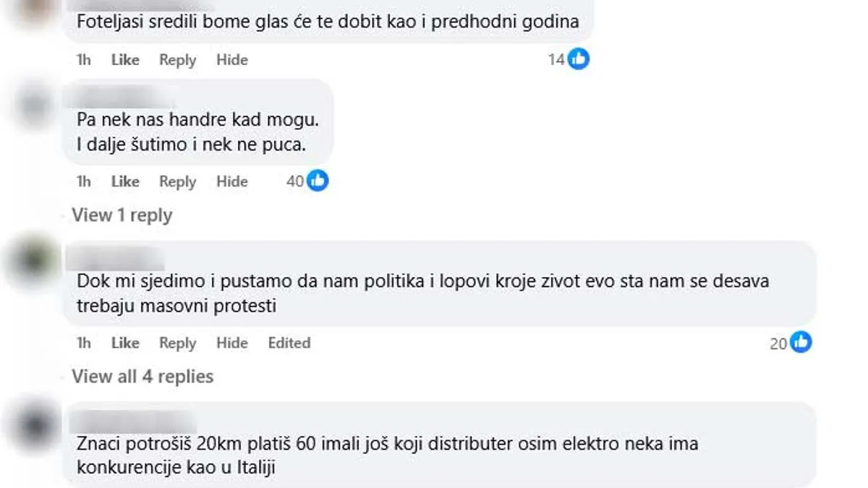
Task: Click the thumbs-up reaction beside the 20 count
Action: pos(801,343)
